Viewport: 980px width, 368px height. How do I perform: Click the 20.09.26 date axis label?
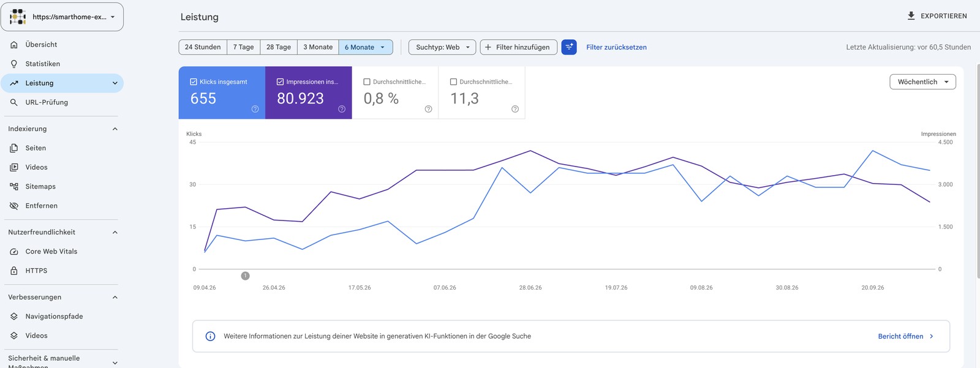point(873,288)
